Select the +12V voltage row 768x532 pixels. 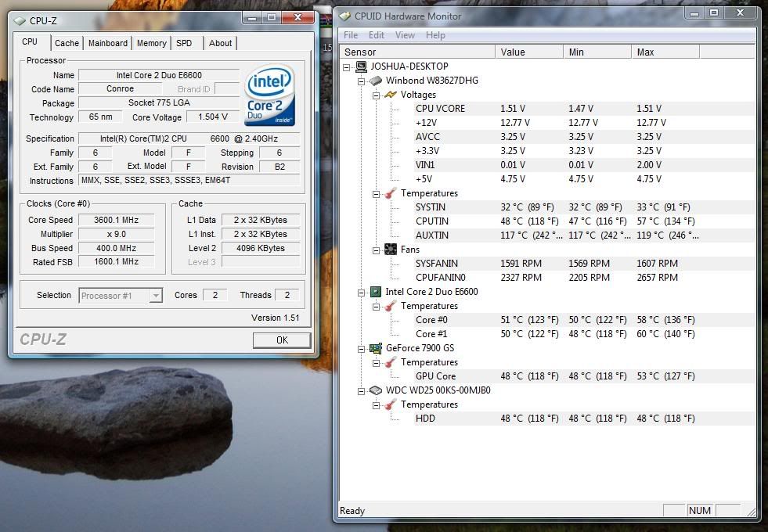(x=584, y=123)
